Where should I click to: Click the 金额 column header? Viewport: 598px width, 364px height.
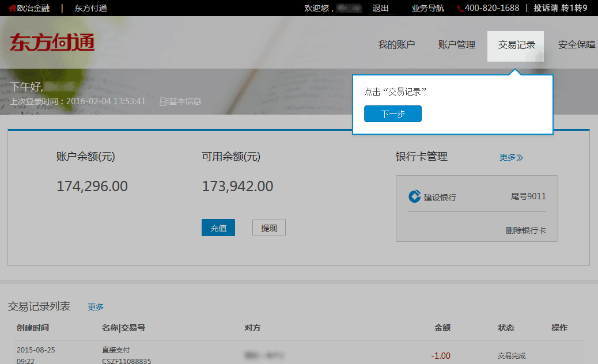pyautogui.click(x=442, y=328)
